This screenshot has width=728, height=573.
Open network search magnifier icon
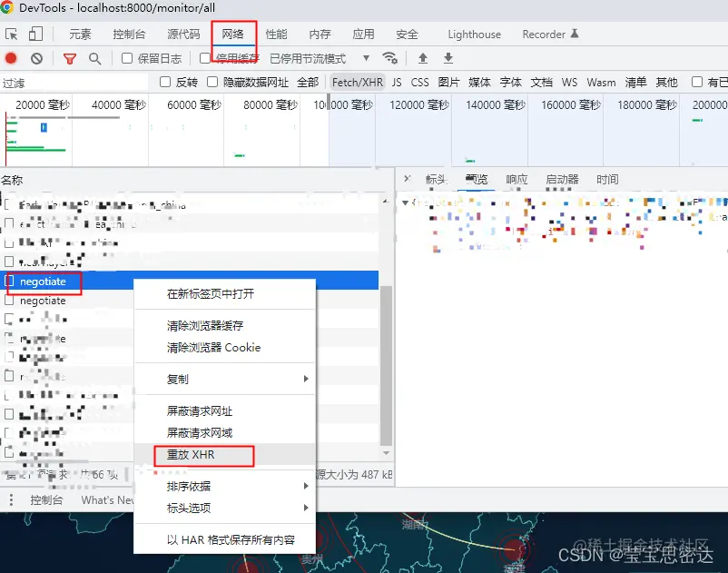pyautogui.click(x=94, y=58)
